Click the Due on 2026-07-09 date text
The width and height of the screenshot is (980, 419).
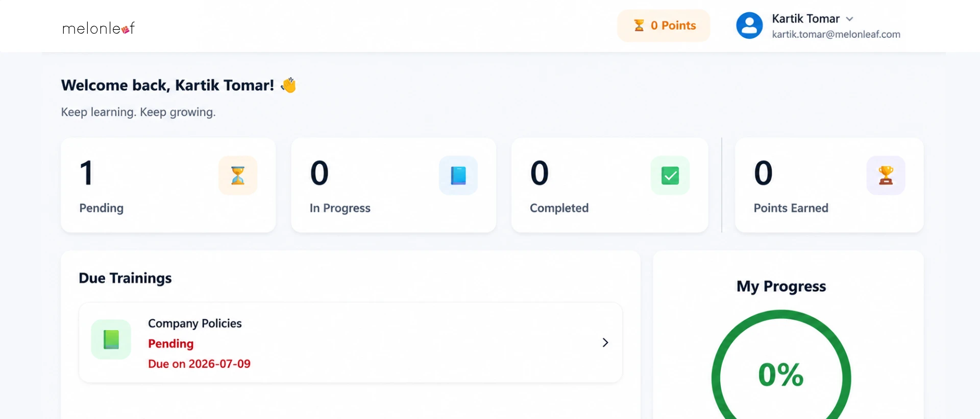(x=199, y=364)
